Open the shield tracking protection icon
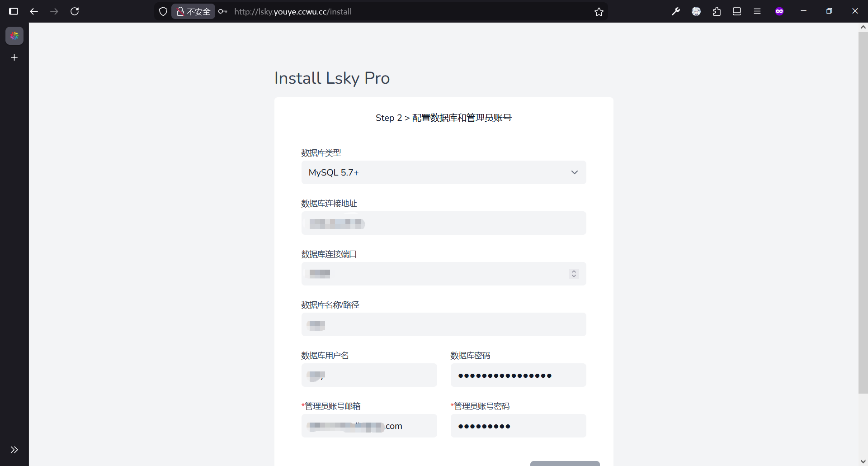Viewport: 868px width, 466px height. click(163, 11)
